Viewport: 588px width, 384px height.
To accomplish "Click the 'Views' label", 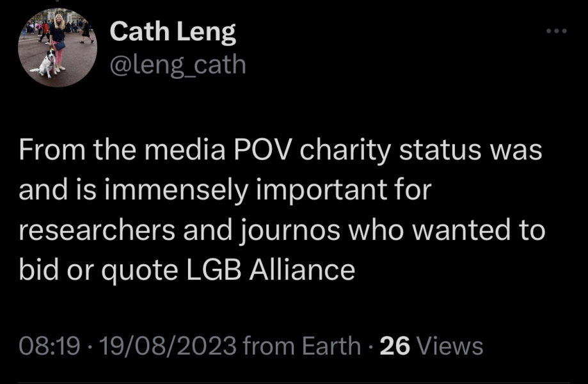I will [x=450, y=346].
